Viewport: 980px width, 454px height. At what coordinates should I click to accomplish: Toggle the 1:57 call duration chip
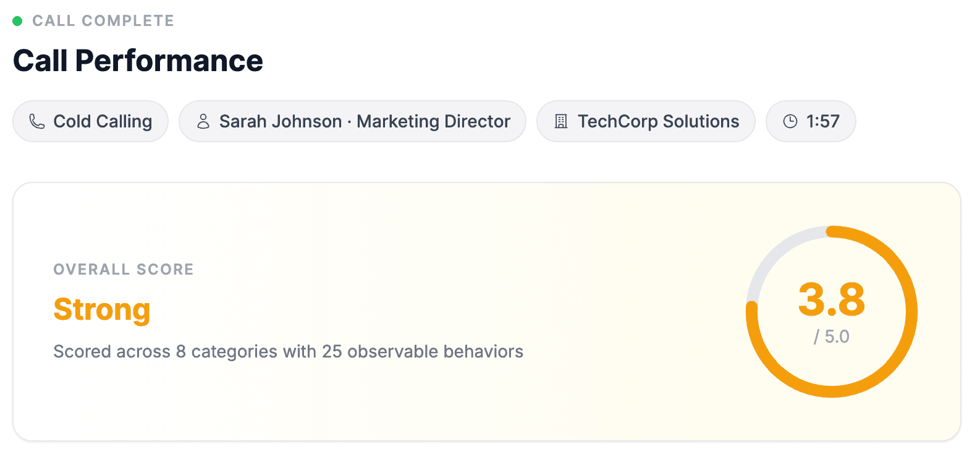coord(811,121)
